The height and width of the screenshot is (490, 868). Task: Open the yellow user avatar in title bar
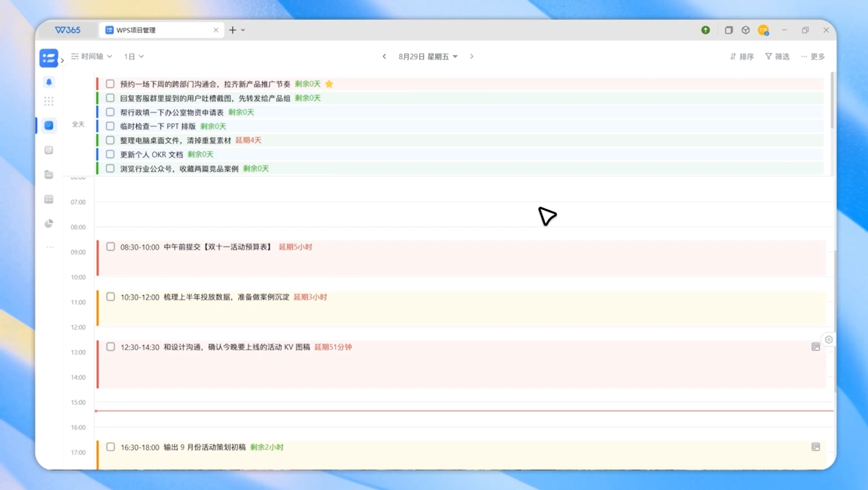click(x=763, y=30)
